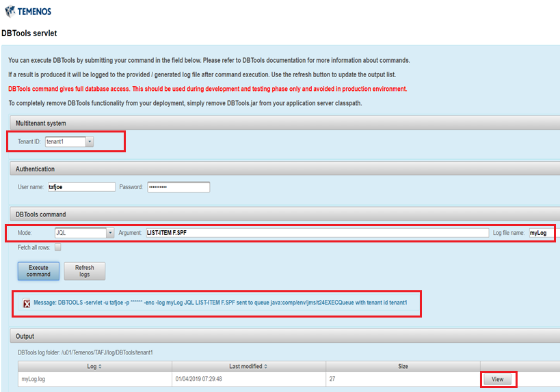
Task: Expand the Mode dropdown showing JQL
Action: click(x=109, y=233)
